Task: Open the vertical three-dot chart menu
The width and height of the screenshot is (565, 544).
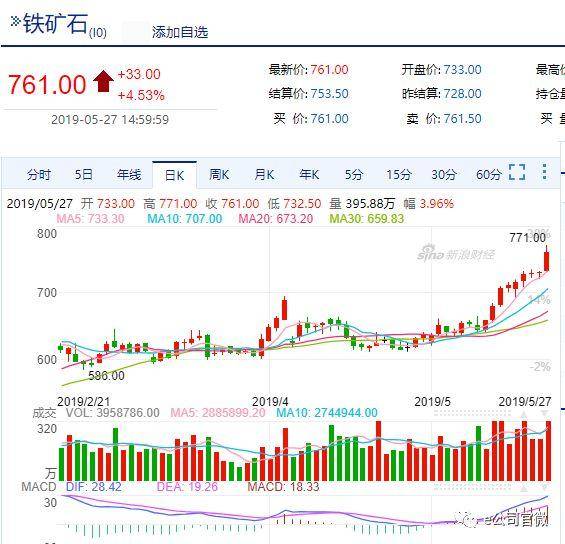Action: pos(544,172)
